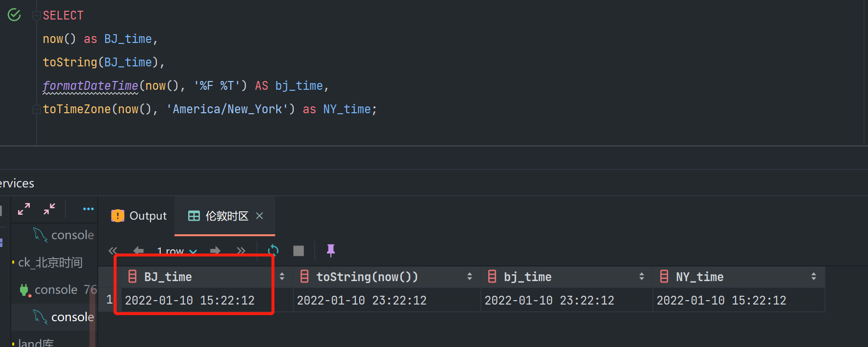The width and height of the screenshot is (868, 347).
Task: Open the 1 row page size dropdown
Action: tap(176, 251)
